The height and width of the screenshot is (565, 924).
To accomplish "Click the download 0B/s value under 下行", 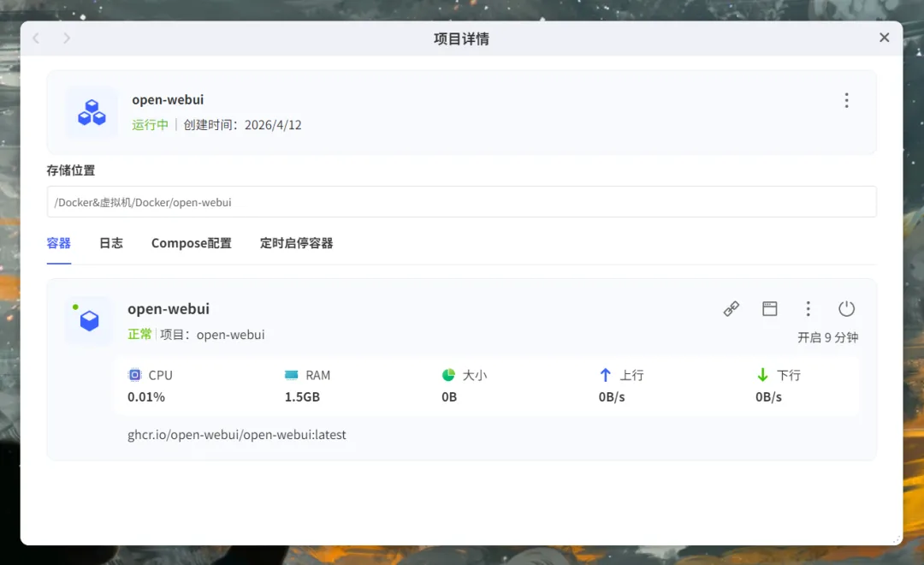I will [768, 397].
